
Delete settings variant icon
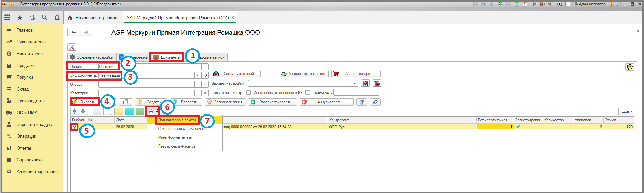point(377,83)
